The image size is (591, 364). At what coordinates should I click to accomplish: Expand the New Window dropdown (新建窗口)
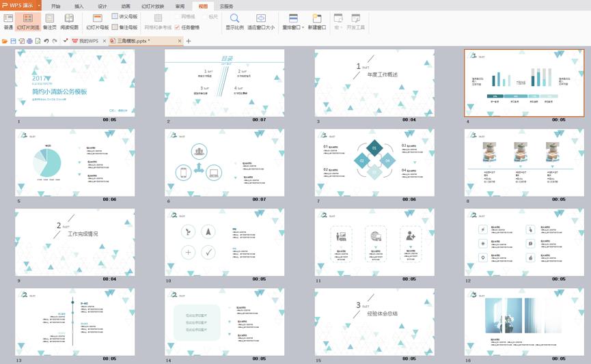(x=317, y=28)
